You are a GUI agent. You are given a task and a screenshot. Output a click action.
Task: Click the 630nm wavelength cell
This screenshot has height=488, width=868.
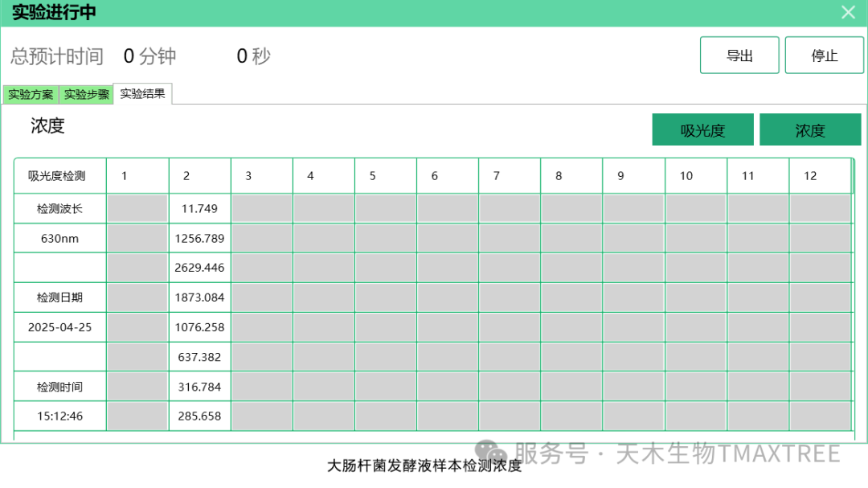[x=59, y=238]
